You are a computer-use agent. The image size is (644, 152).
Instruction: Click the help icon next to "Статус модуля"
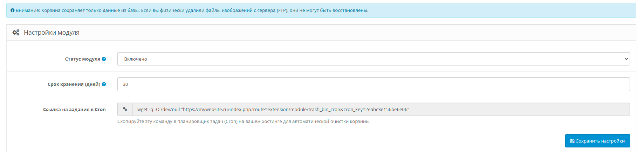tap(104, 59)
